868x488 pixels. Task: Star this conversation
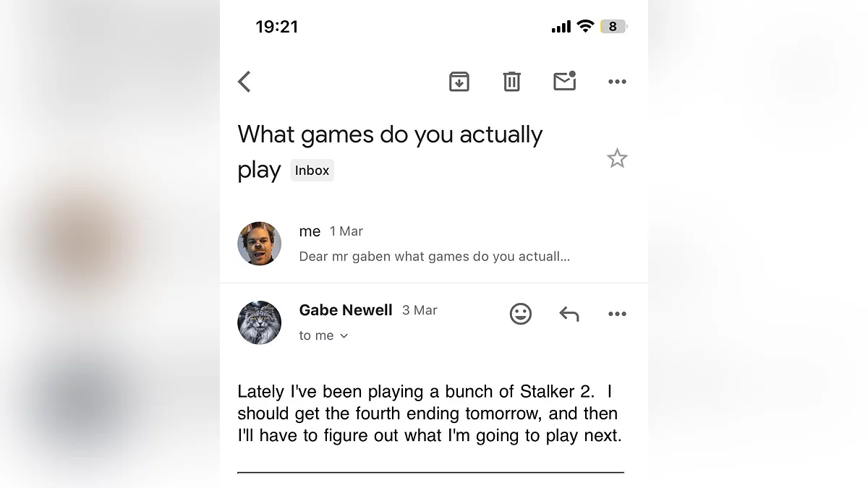[617, 158]
